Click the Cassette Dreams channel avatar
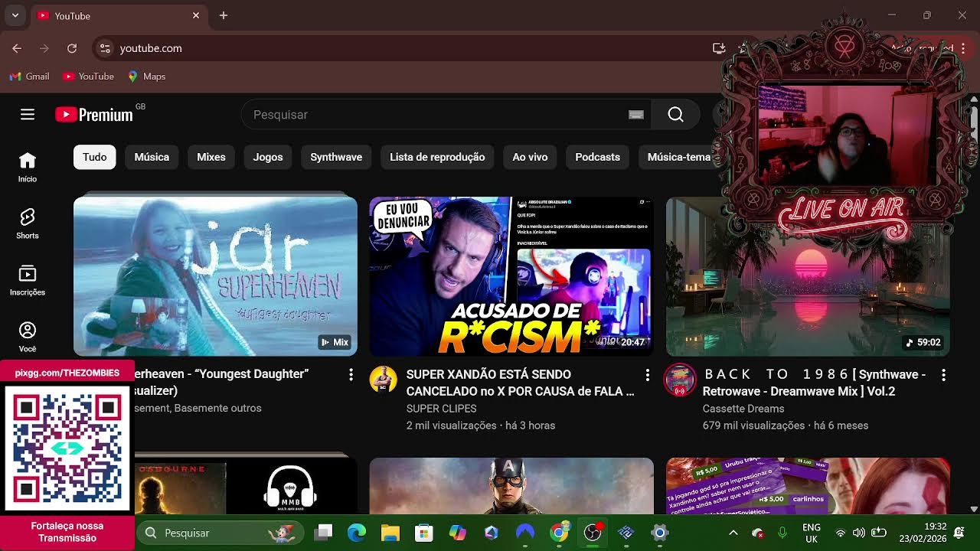The width and height of the screenshot is (980, 551). pyautogui.click(x=679, y=380)
